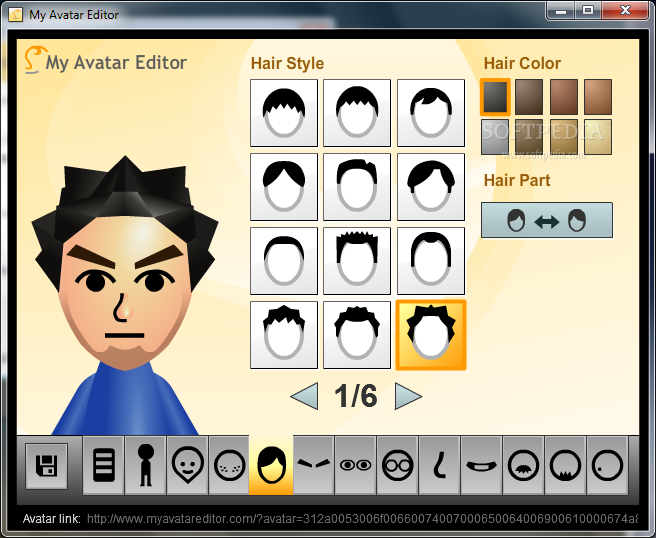
Task: Choose the side-parted full hair style, second row right
Action: 430,187
